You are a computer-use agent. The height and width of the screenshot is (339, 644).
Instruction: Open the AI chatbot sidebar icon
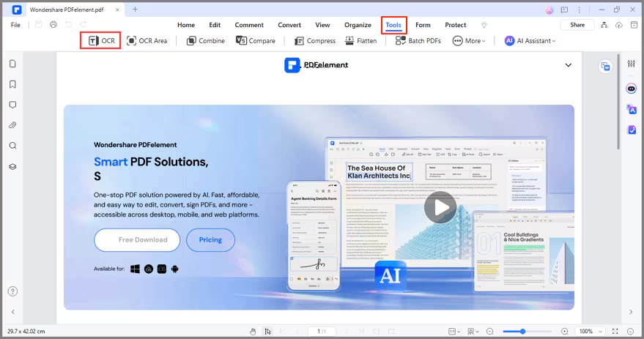[632, 89]
